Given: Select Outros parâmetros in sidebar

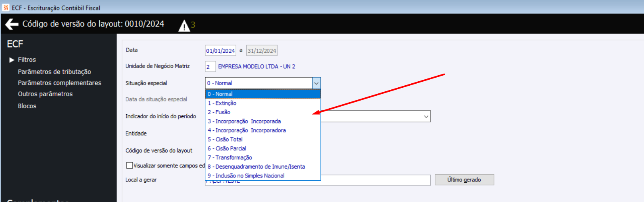Looking at the screenshot, I should click(x=45, y=94).
